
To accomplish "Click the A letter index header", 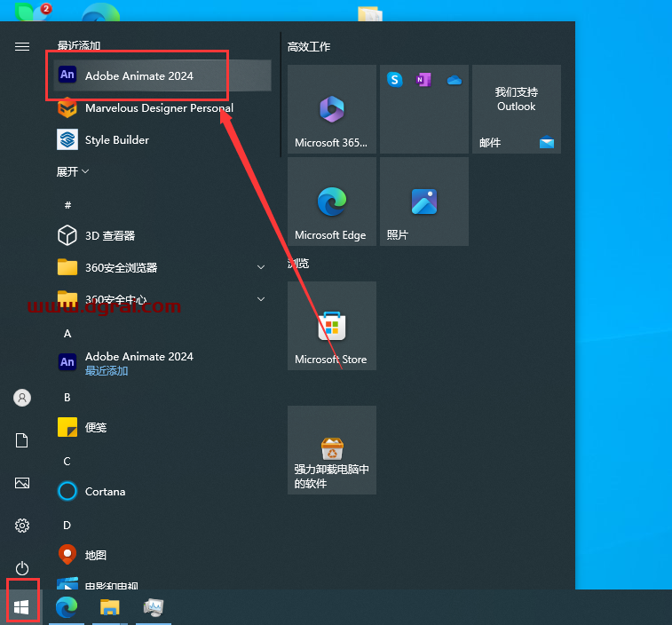I will [67, 334].
